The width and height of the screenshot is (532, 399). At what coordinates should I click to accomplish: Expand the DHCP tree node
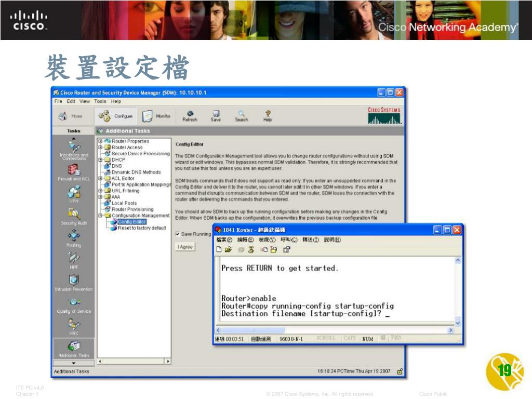tap(100, 159)
